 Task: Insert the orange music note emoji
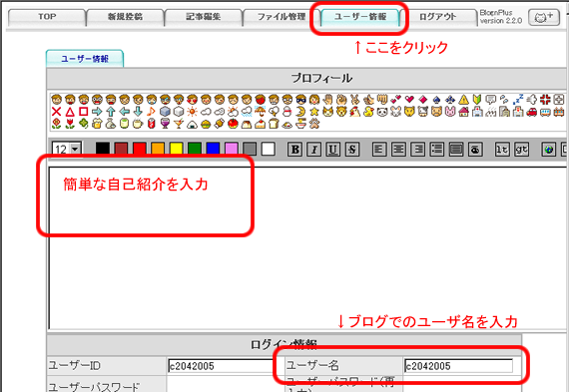[x=152, y=112]
